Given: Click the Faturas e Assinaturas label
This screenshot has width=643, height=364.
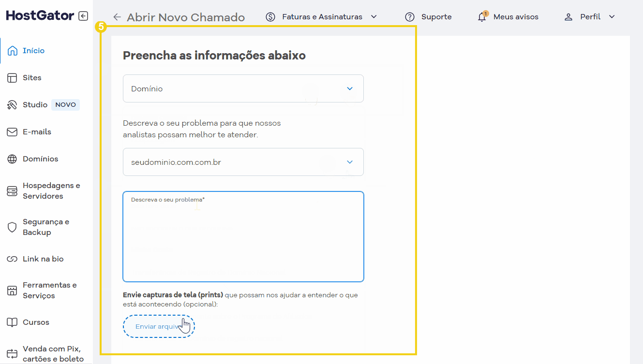Looking at the screenshot, I should pos(322,17).
